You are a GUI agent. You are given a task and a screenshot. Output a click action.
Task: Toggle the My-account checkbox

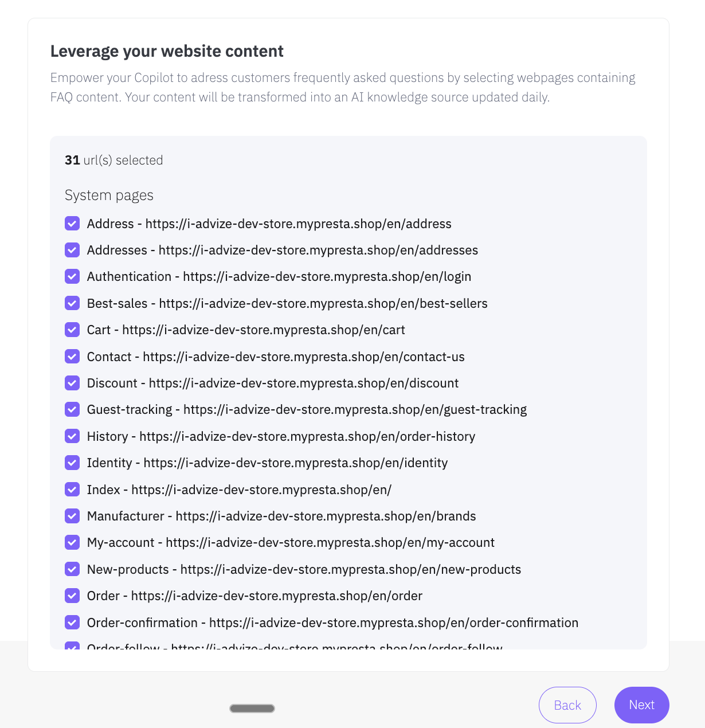pos(72,542)
